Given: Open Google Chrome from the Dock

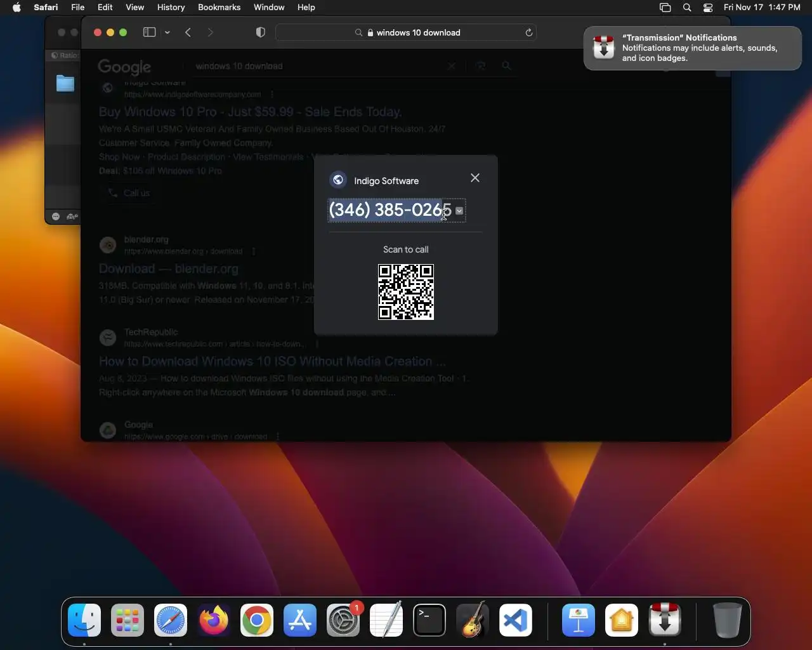Looking at the screenshot, I should point(257,620).
